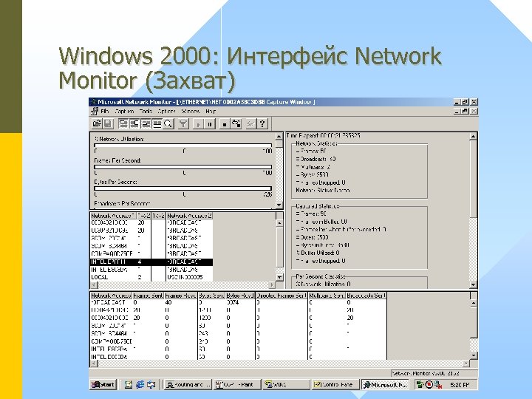Click the Bytes Per Second bar
Screen dimensions: 532x399
click(x=183, y=188)
